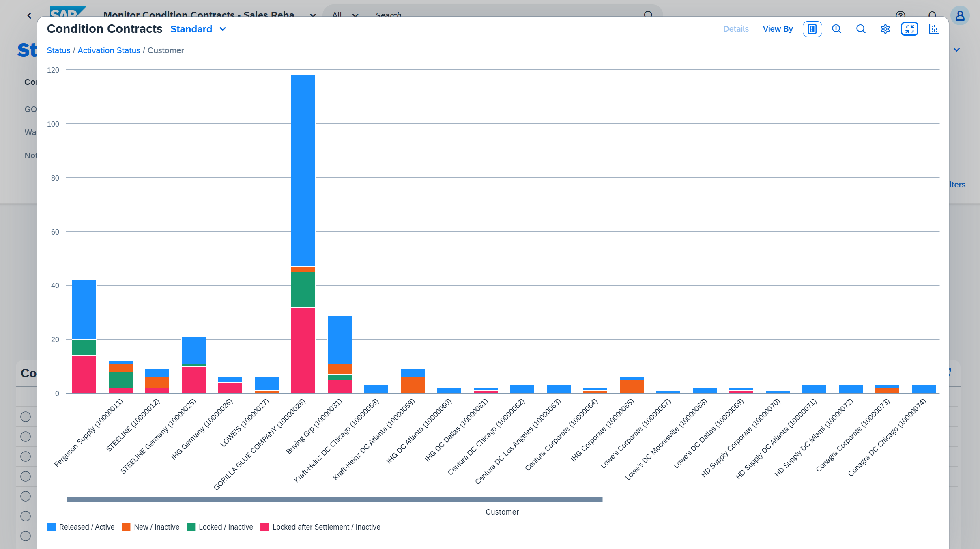980x549 pixels.
Task: Select the third table row radio button
Action: pos(26,456)
